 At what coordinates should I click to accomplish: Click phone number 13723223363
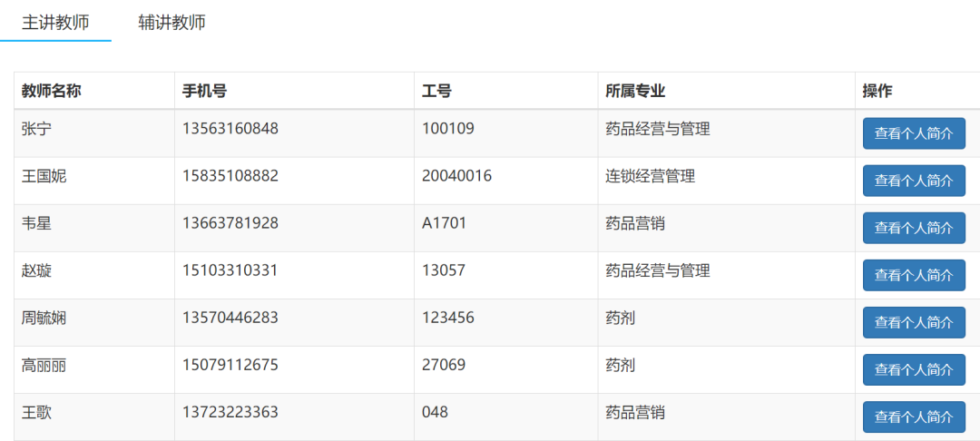click(230, 412)
